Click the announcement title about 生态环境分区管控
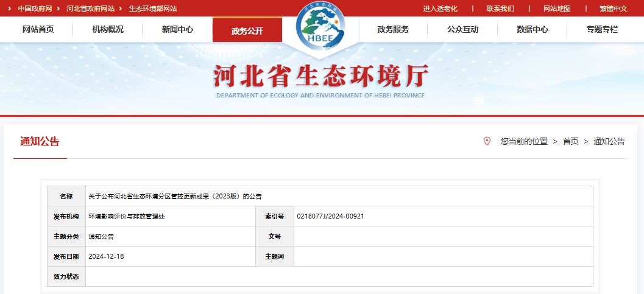Image resolution: width=644 pixels, height=294 pixels. tap(175, 197)
